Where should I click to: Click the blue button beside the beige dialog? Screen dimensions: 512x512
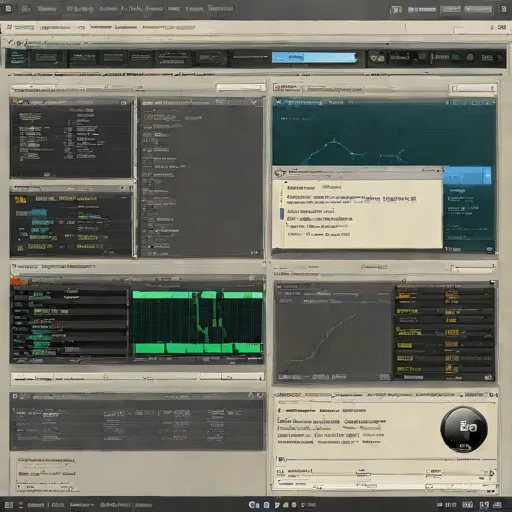point(467,175)
